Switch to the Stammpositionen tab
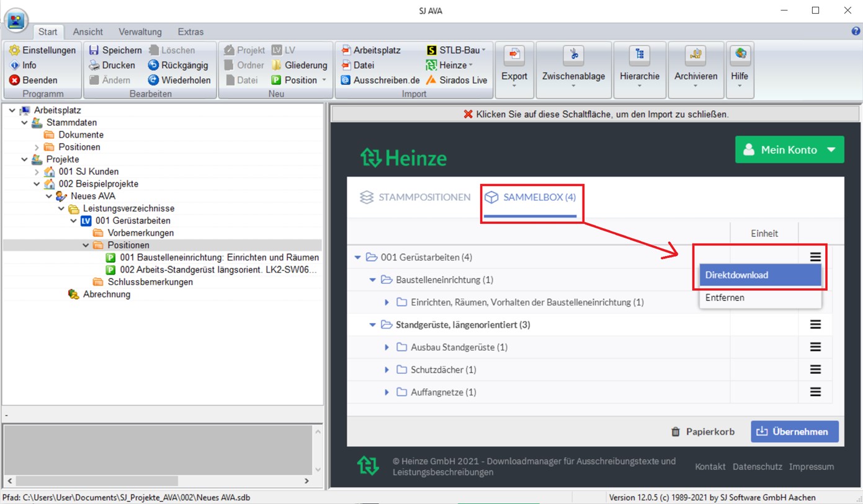 click(415, 197)
